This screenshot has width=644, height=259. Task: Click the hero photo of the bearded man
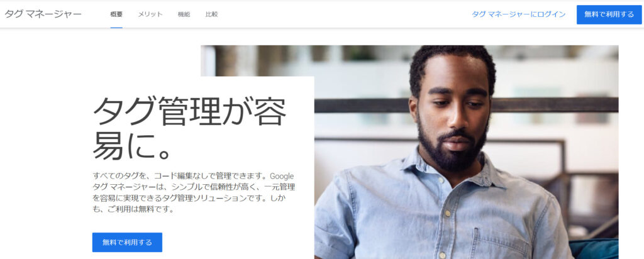[x=466, y=152]
